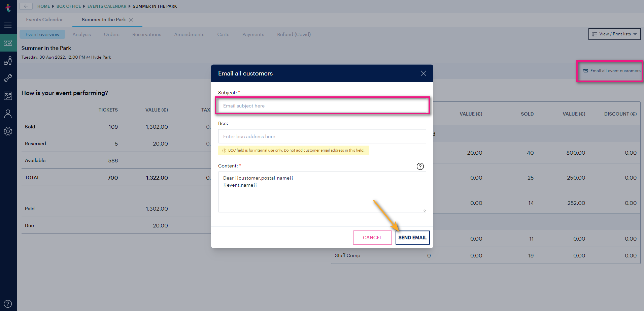Screen dimensions: 644x311
Task: Open the Box Office ticket icon in sidebar
Action: point(8,43)
